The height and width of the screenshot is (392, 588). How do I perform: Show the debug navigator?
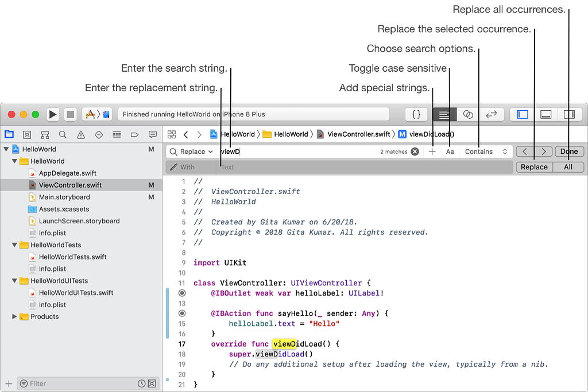(x=117, y=134)
